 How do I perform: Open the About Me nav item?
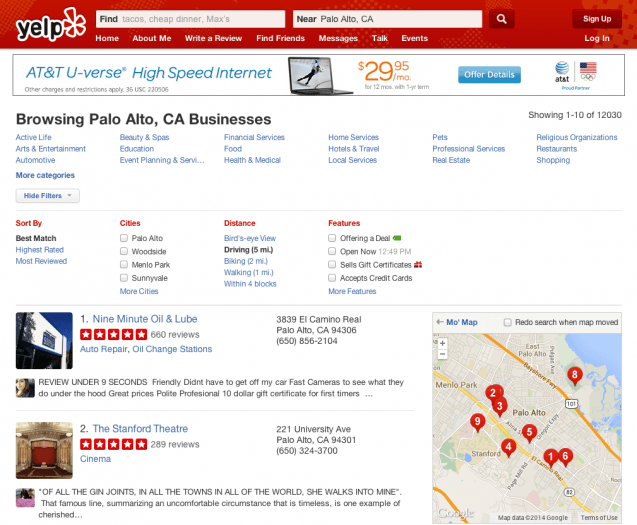point(152,38)
